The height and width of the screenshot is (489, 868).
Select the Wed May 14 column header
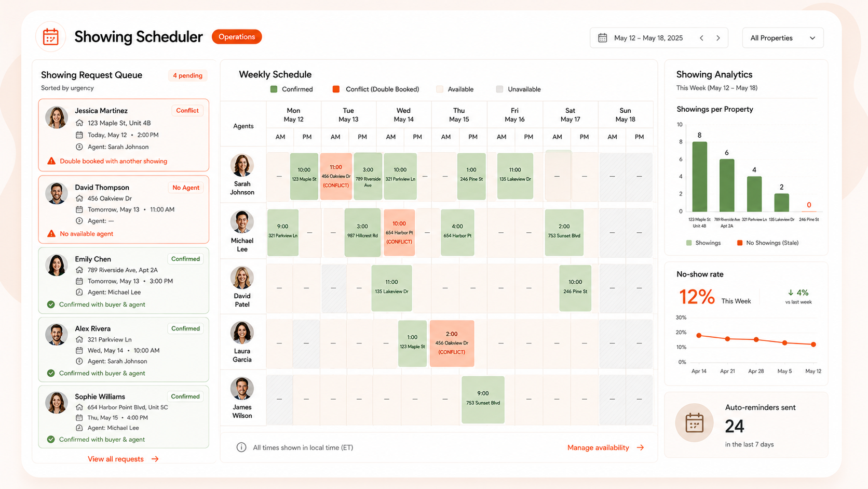tap(403, 115)
